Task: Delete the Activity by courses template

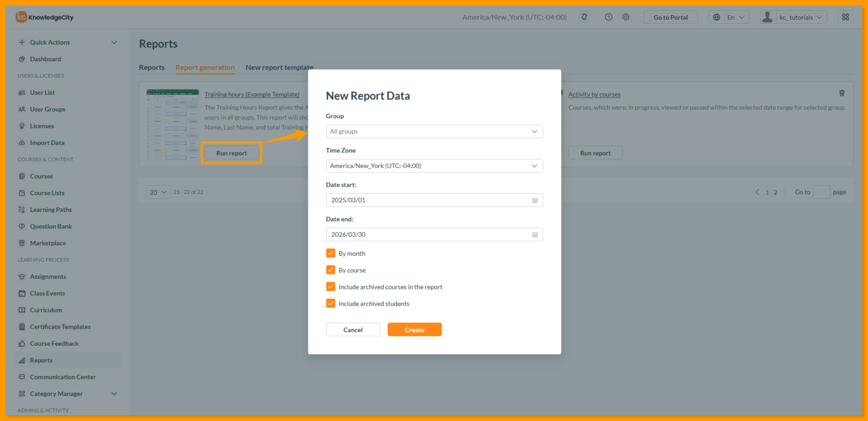Action: coord(842,93)
